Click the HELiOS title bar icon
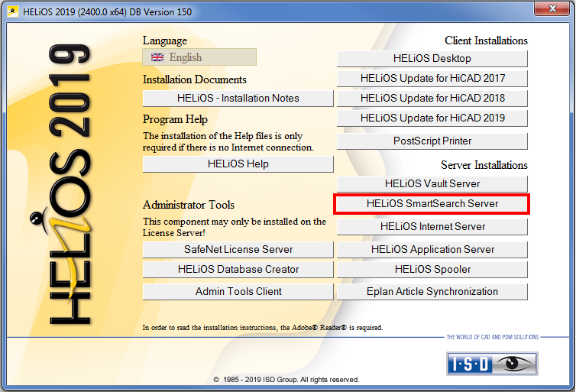The image size is (576, 392). [x=13, y=11]
